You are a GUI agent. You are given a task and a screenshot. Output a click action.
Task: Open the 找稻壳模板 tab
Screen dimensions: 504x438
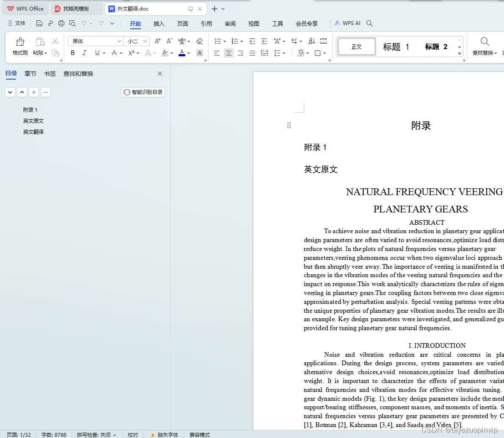coord(77,9)
